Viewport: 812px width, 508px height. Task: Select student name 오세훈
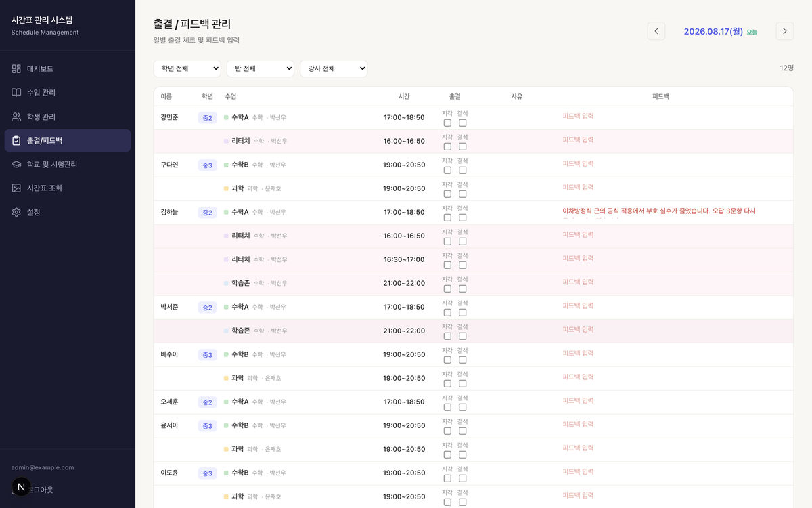pyautogui.click(x=169, y=402)
